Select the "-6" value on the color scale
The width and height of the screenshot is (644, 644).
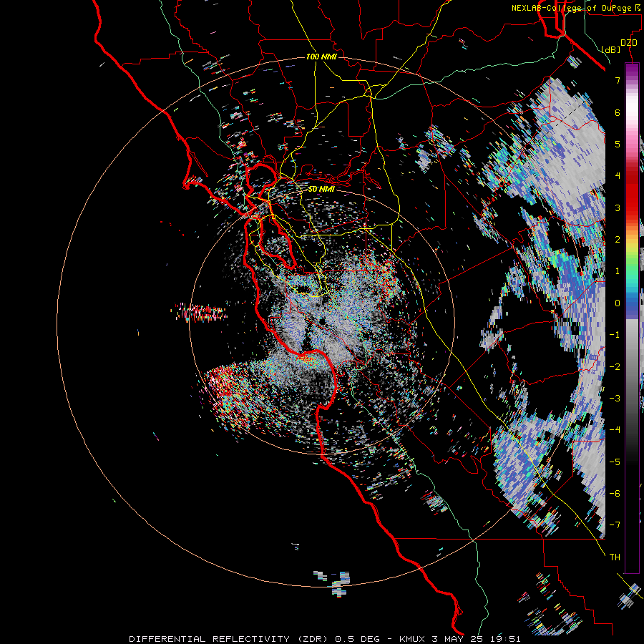coord(615,493)
